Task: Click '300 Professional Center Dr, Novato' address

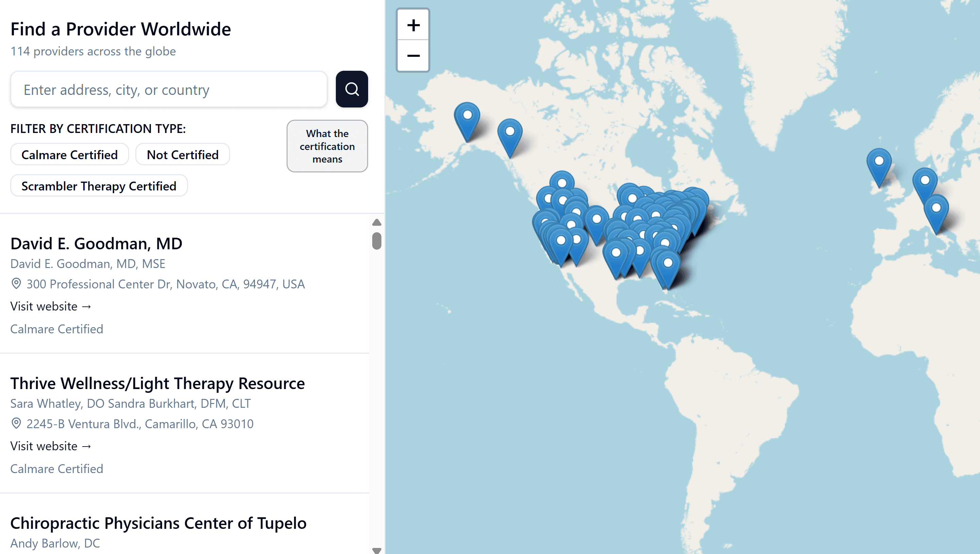Action: point(166,284)
